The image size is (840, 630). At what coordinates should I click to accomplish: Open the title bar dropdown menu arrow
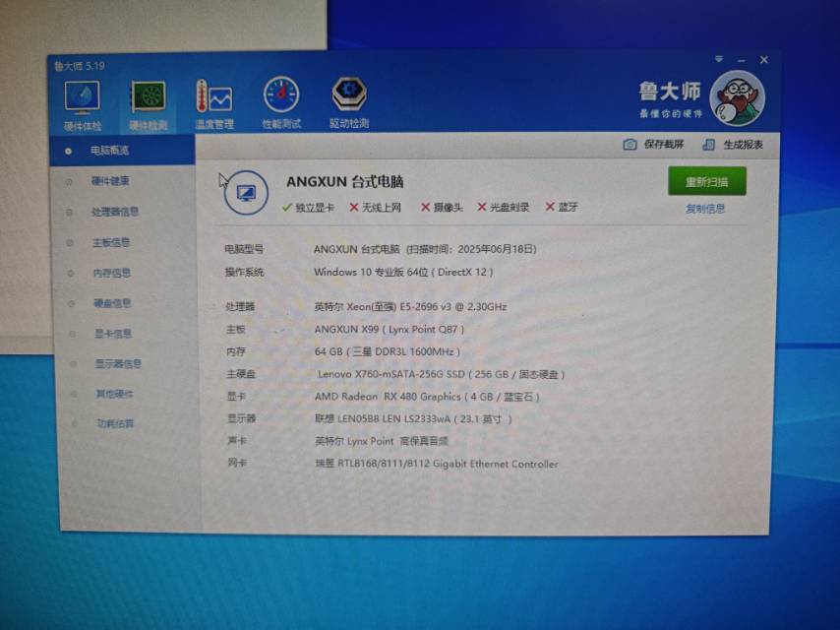click(719, 59)
